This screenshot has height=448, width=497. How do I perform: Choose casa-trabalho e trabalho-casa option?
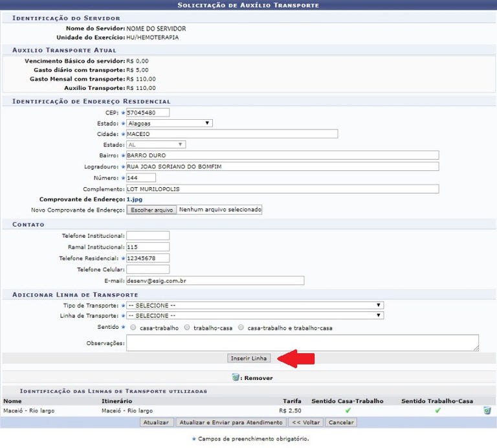coord(241,328)
